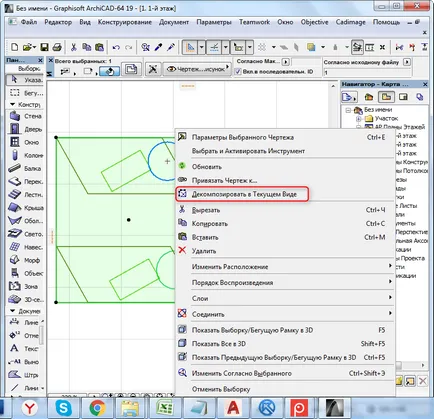This screenshot has height=419, width=434.
Task: Open 'Слои' submenu
Action: (285, 298)
